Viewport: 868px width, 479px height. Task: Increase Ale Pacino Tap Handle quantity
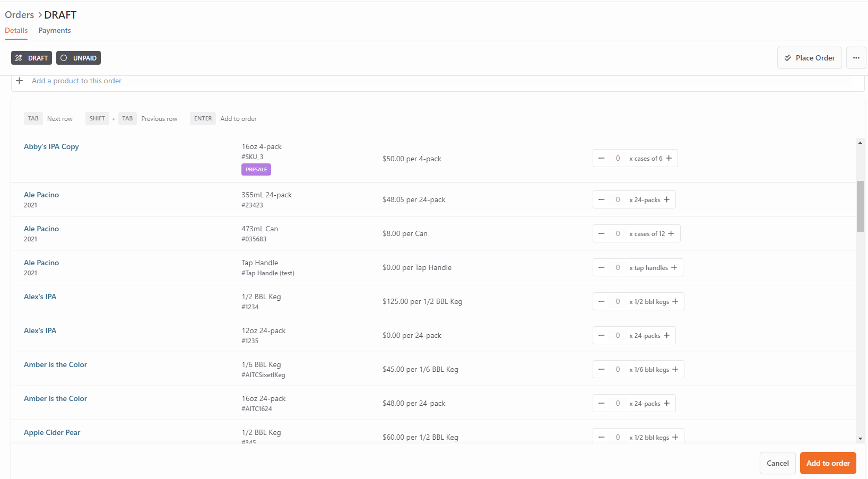[x=674, y=267]
